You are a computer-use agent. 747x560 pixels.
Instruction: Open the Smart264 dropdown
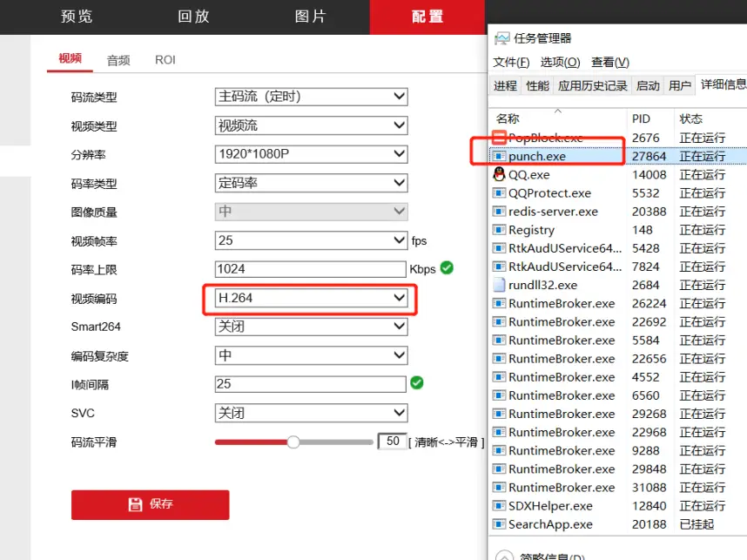(x=311, y=327)
